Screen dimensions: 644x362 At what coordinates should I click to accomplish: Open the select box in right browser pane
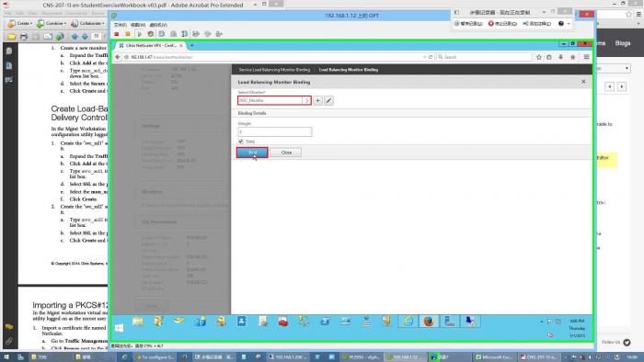613,69
